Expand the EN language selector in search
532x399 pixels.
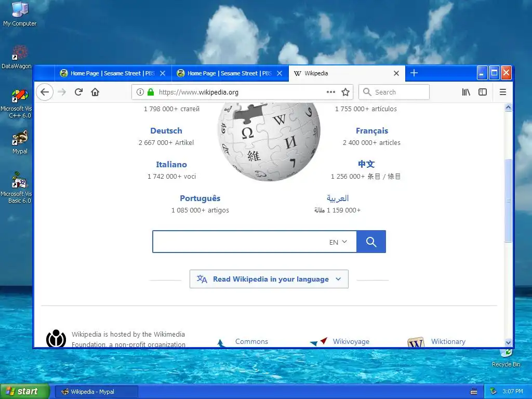338,242
